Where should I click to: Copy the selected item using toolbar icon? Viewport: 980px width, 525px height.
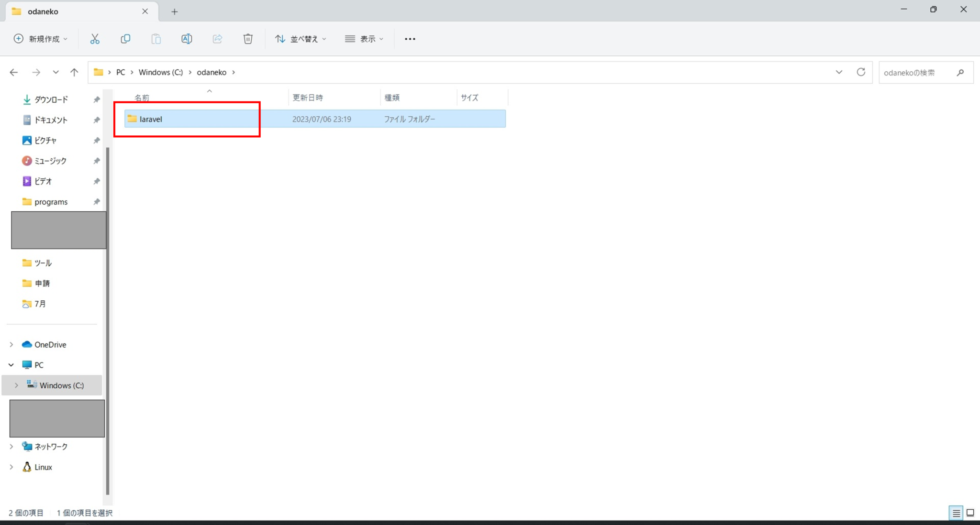coord(125,39)
